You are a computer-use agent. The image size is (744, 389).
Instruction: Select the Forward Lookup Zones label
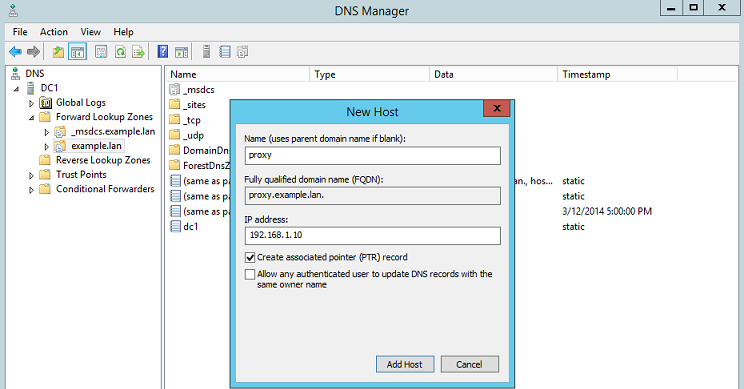[104, 117]
